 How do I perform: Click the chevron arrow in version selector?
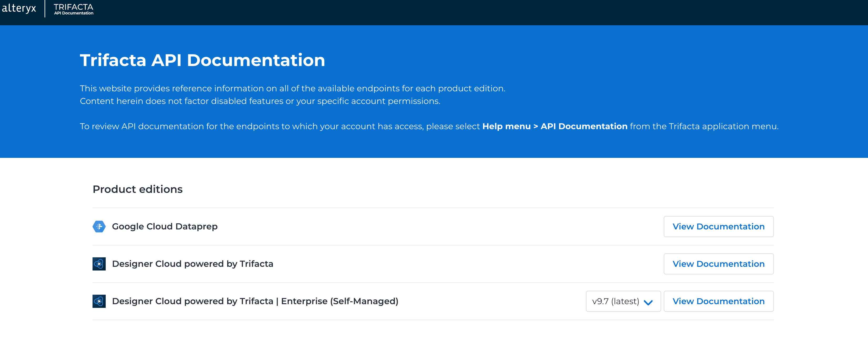tap(648, 303)
